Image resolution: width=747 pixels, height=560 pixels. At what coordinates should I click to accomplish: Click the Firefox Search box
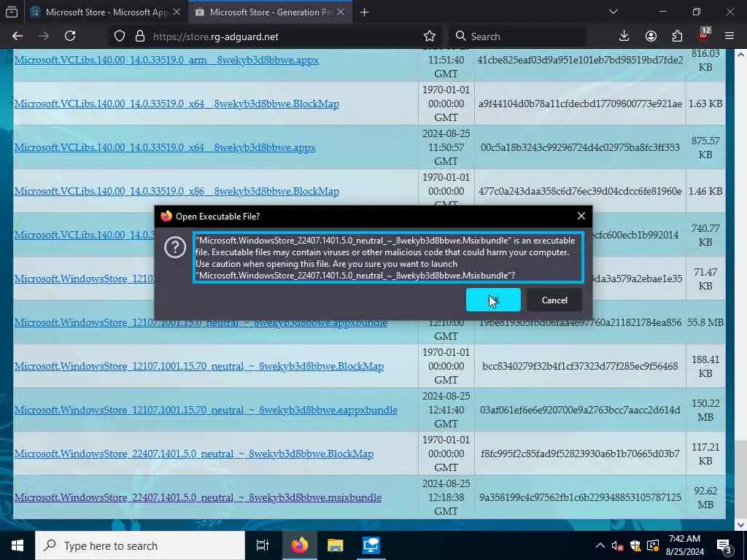coord(517,36)
